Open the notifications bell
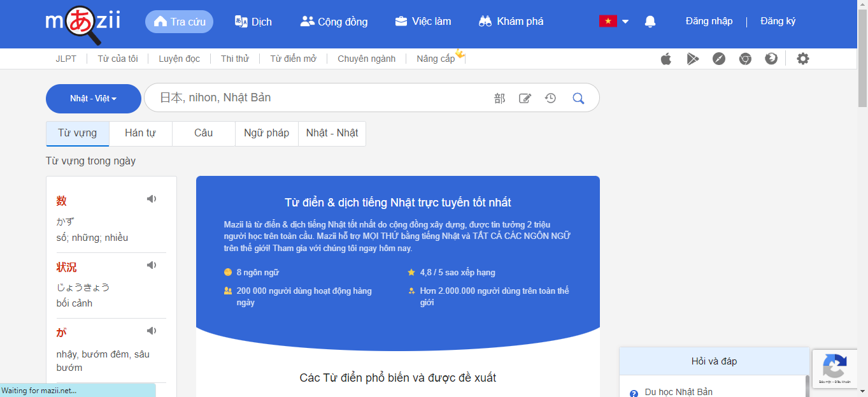Image resolution: width=868 pixels, height=397 pixels. (650, 22)
